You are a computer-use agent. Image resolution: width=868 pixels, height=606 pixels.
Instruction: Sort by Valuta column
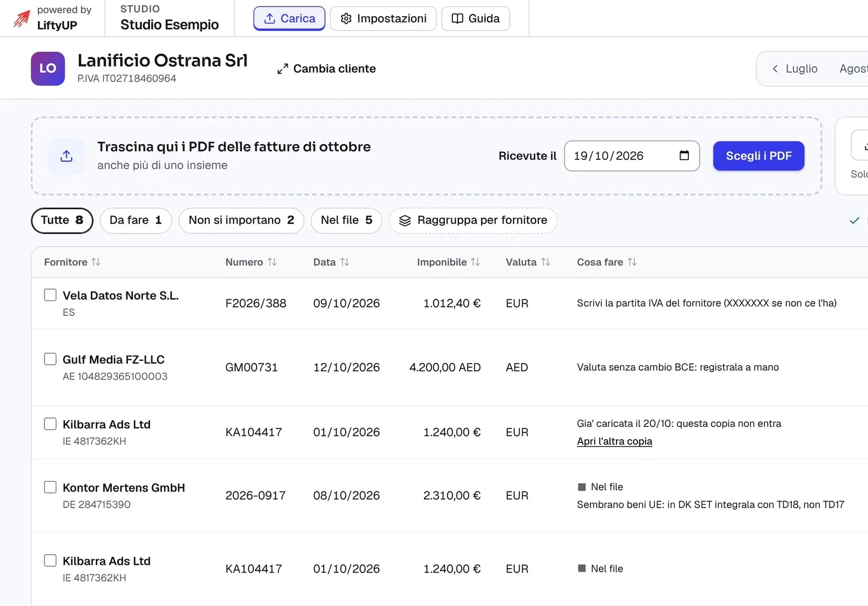coord(528,262)
